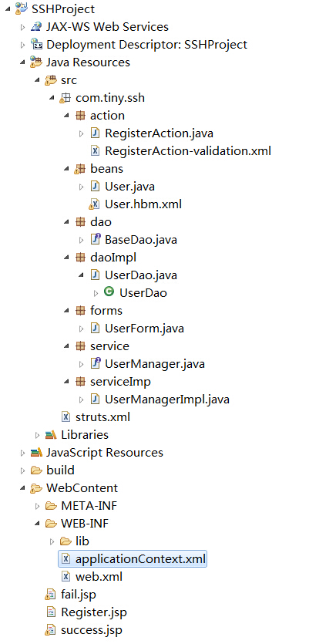Expand the JAX-WS Web Services node
The width and height of the screenshot is (309, 644).
click(22, 27)
